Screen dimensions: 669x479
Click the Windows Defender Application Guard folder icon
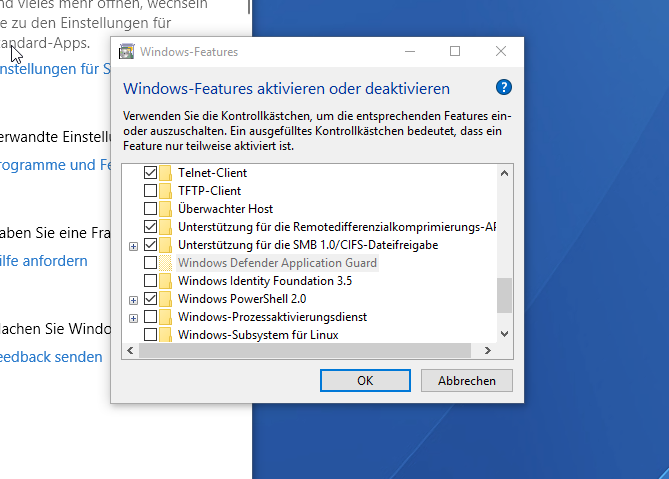click(x=165, y=263)
